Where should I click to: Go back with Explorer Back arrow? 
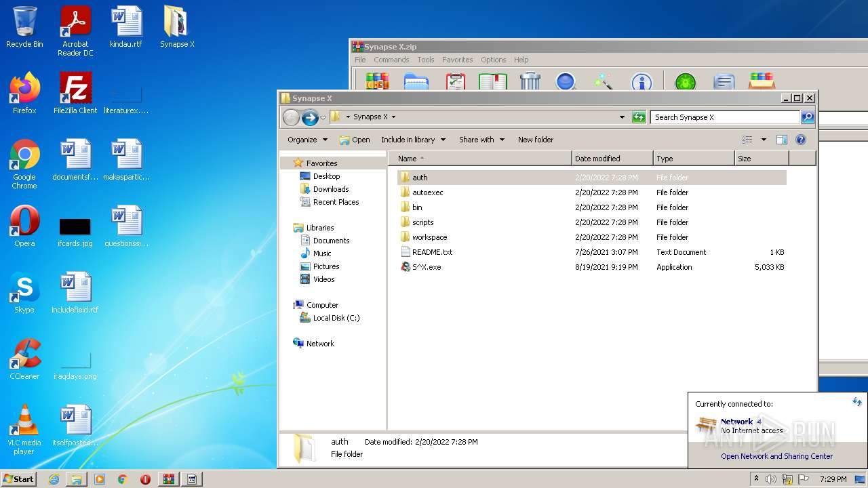pyautogui.click(x=291, y=117)
